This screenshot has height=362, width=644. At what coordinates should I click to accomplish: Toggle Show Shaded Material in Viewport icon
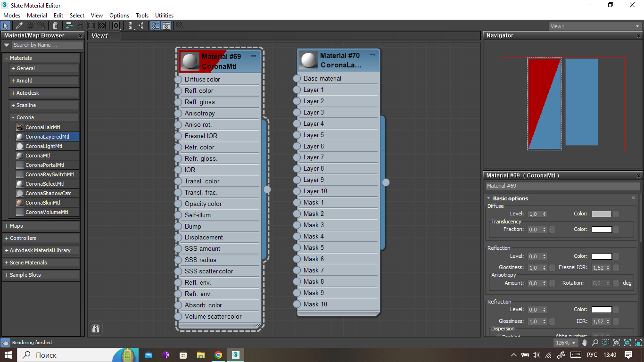point(91,25)
